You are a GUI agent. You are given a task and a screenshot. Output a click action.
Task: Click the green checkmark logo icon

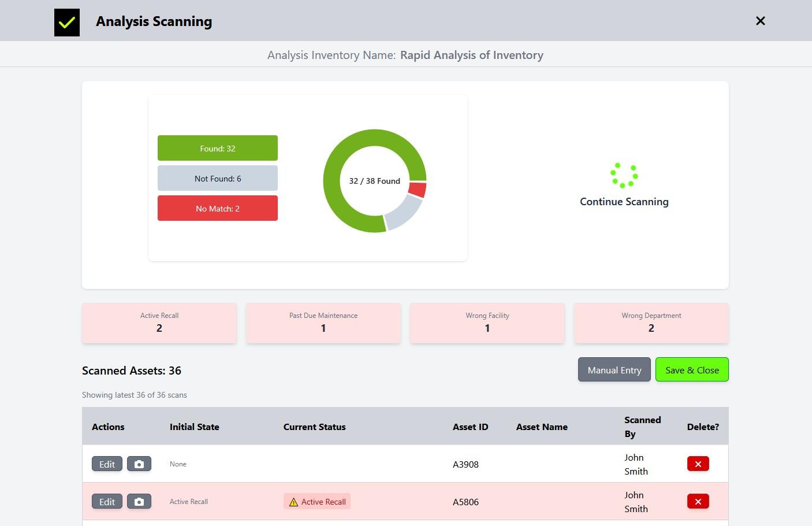[x=67, y=23]
